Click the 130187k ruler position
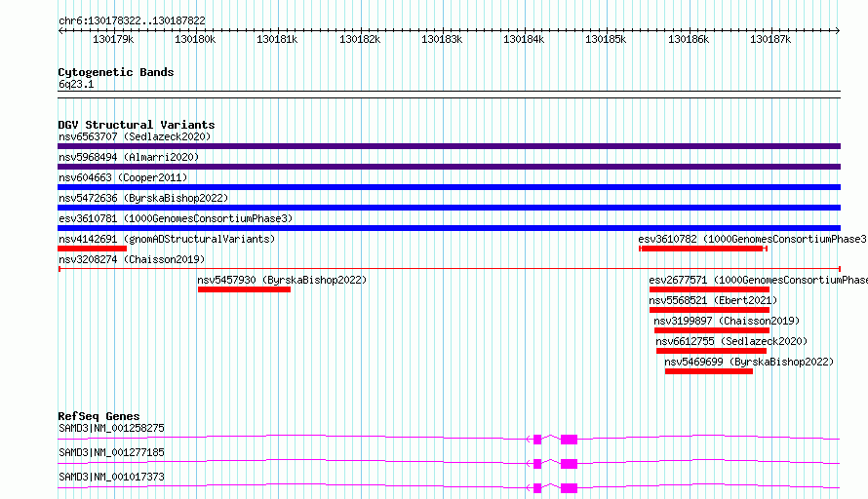Viewport: 868px width, 499px height. [770, 39]
